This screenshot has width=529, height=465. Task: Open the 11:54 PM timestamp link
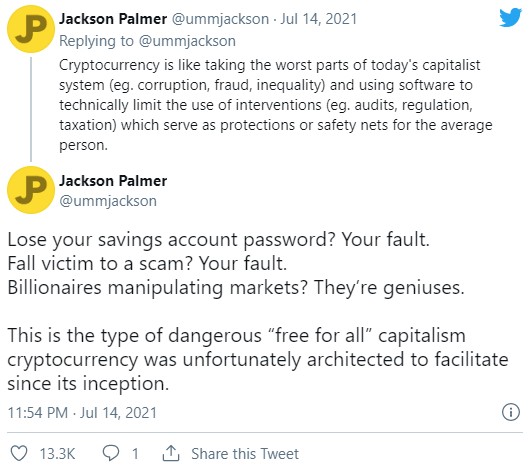click(82, 413)
